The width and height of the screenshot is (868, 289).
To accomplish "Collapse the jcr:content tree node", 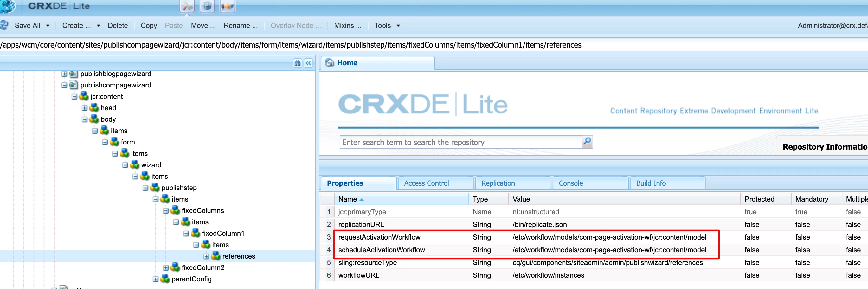I will click(74, 97).
